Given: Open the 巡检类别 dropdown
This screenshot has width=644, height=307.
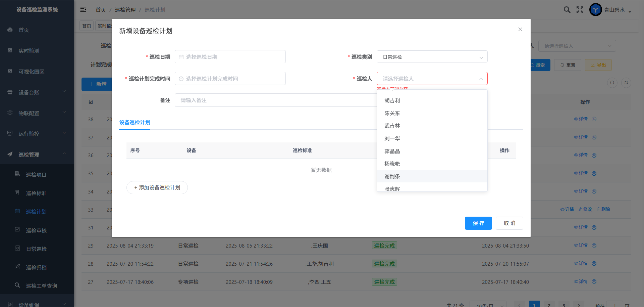Looking at the screenshot, I should click(432, 57).
